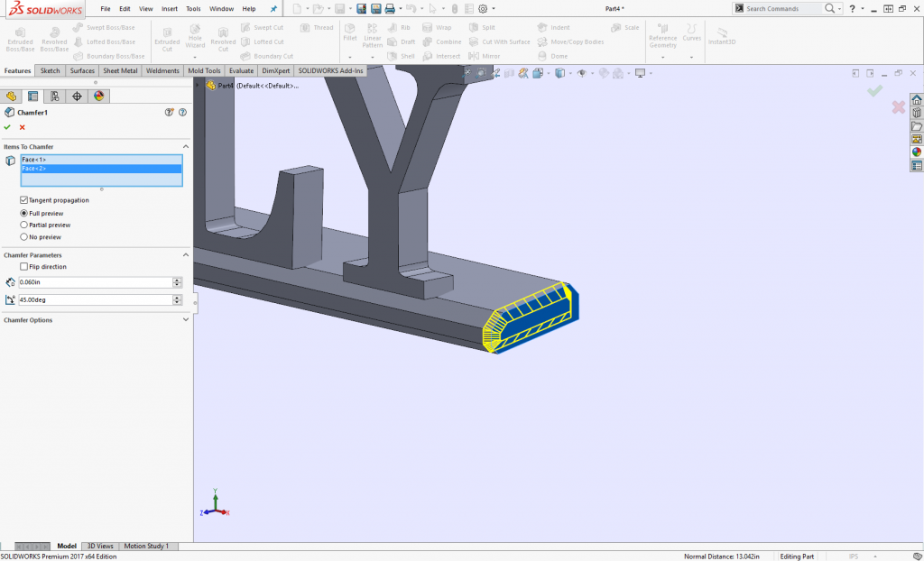The image size is (924, 561).
Task: Click the Search Commands box
Action: [x=783, y=9]
